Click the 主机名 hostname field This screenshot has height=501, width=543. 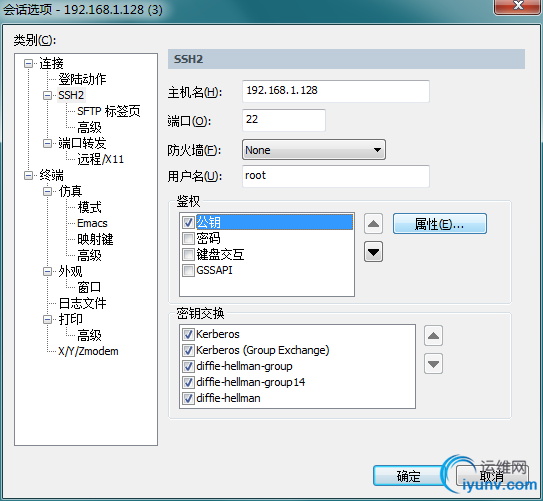tap(336, 91)
